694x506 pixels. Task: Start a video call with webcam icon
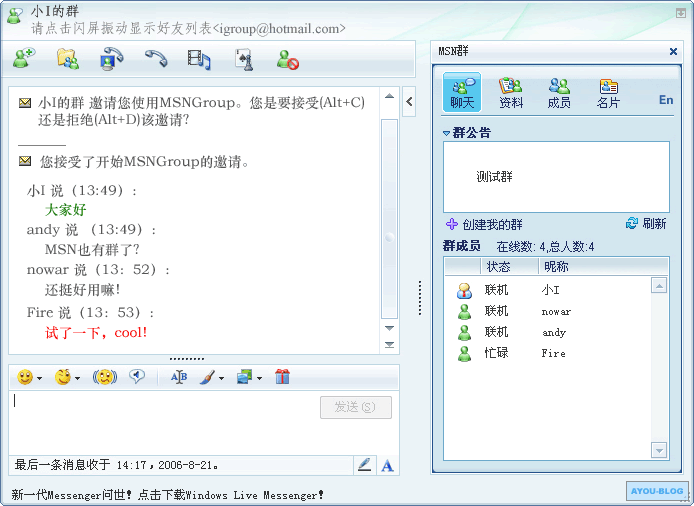[112, 59]
